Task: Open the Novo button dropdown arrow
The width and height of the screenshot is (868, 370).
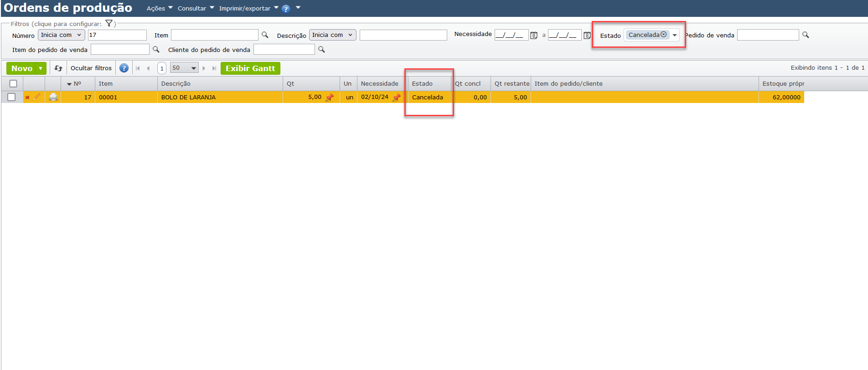Action: point(41,68)
